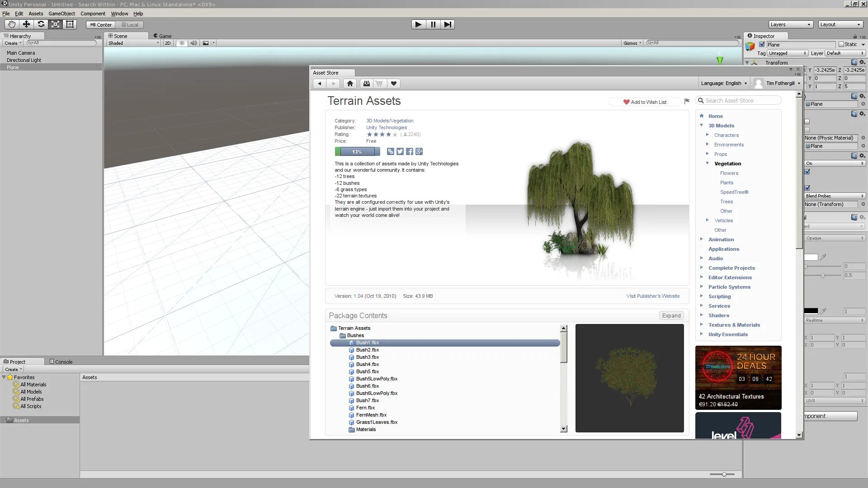Select the Rotate tool
868x488 pixels.
[x=41, y=24]
